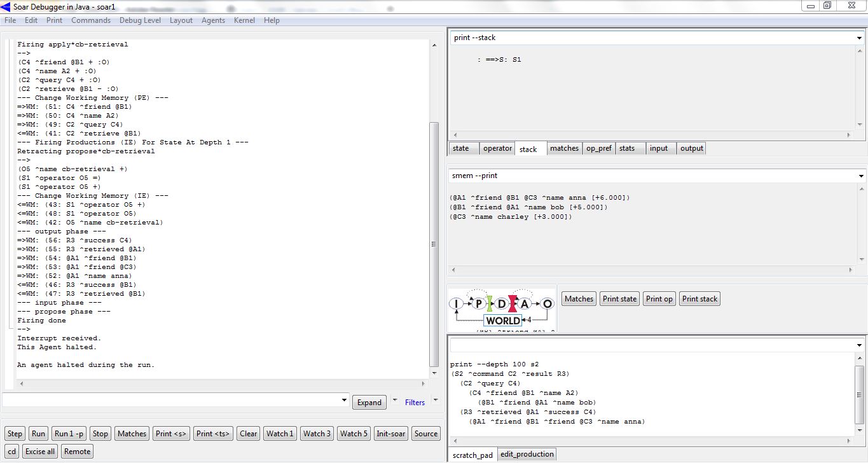Open the 'smem --print' command dropdown
868x463 pixels.
coord(861,176)
